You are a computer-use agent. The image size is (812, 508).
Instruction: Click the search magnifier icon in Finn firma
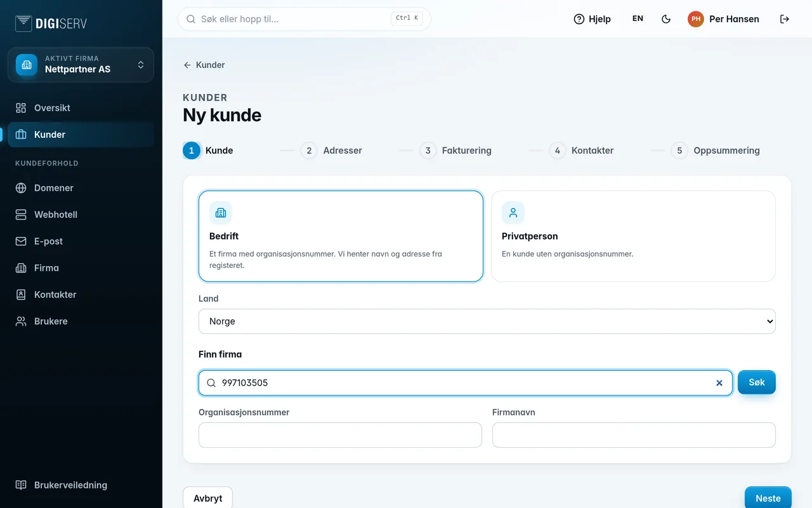pos(211,383)
